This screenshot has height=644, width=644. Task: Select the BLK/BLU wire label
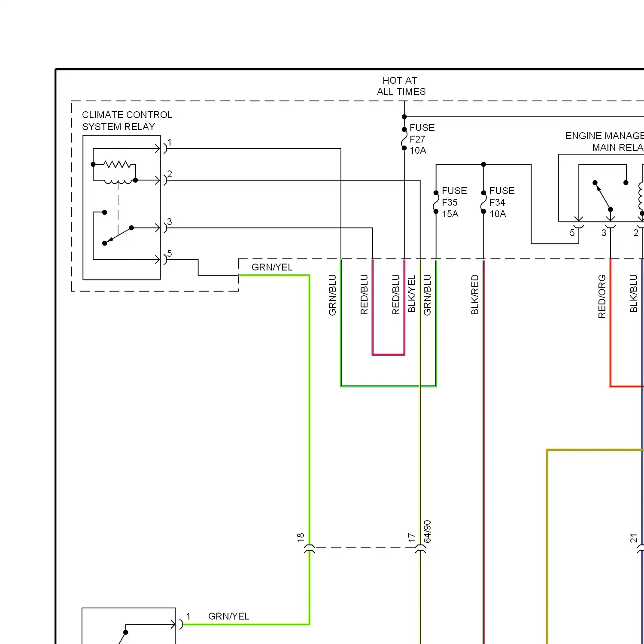tap(634, 293)
